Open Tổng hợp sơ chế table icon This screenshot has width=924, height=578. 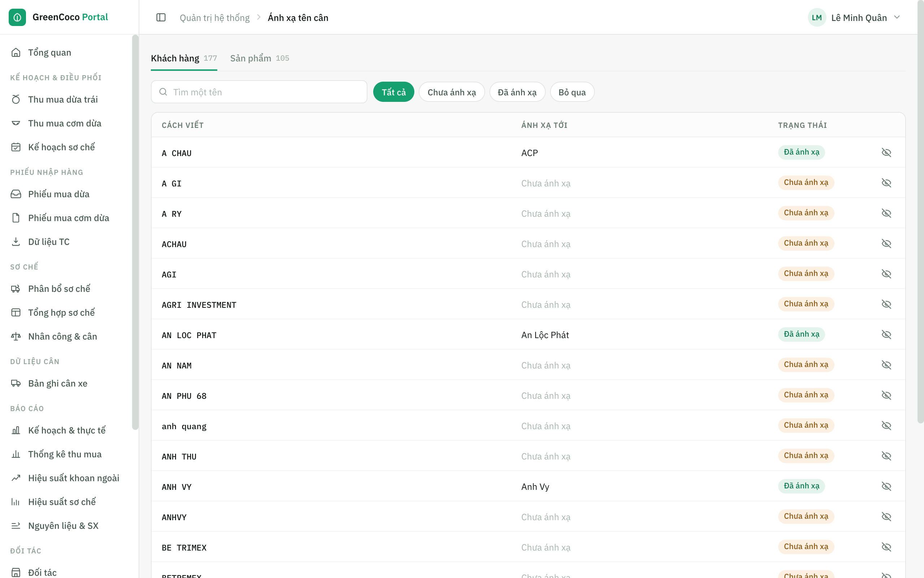click(16, 312)
